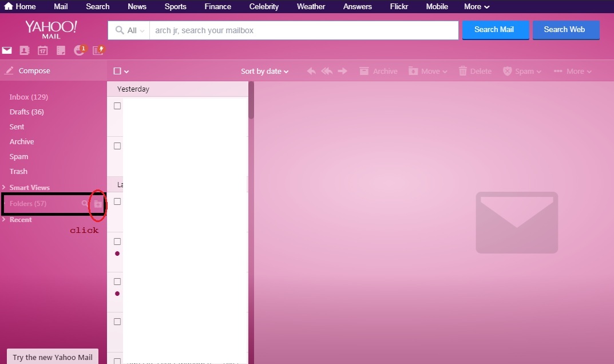Create a new folder with the add-folder icon
The image size is (614, 364).
click(x=98, y=204)
